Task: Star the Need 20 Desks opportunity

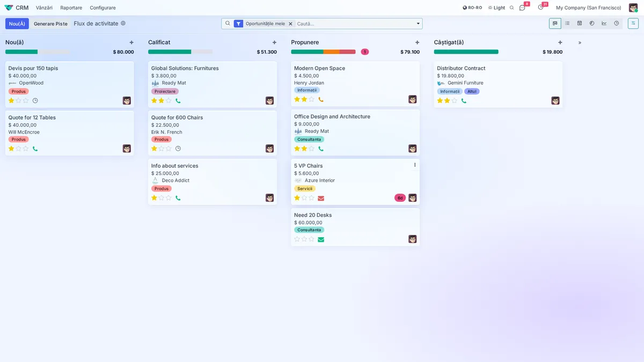Action: [x=296, y=239]
